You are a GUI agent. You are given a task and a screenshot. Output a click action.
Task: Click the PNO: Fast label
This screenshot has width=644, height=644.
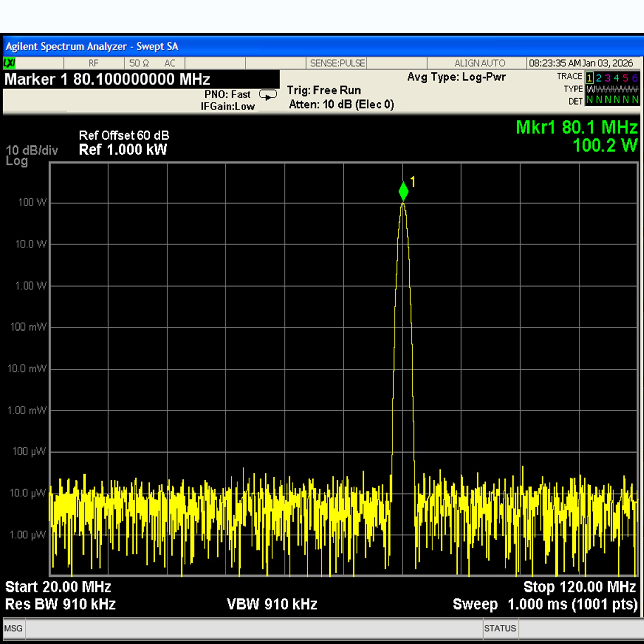click(x=227, y=94)
